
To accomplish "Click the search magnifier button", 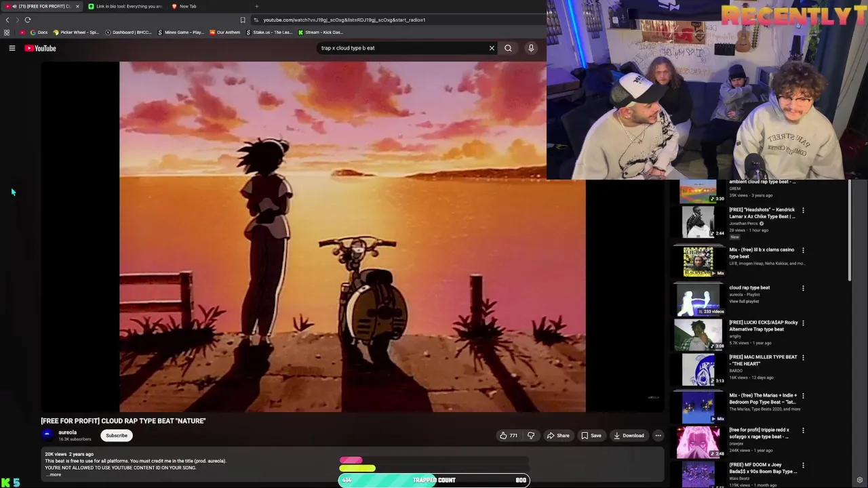I will pos(508,48).
